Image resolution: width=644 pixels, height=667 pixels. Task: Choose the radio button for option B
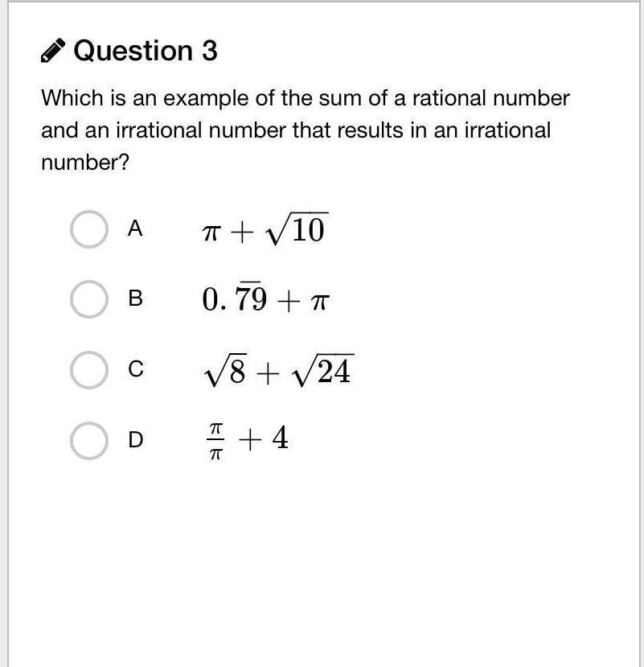[x=89, y=299]
